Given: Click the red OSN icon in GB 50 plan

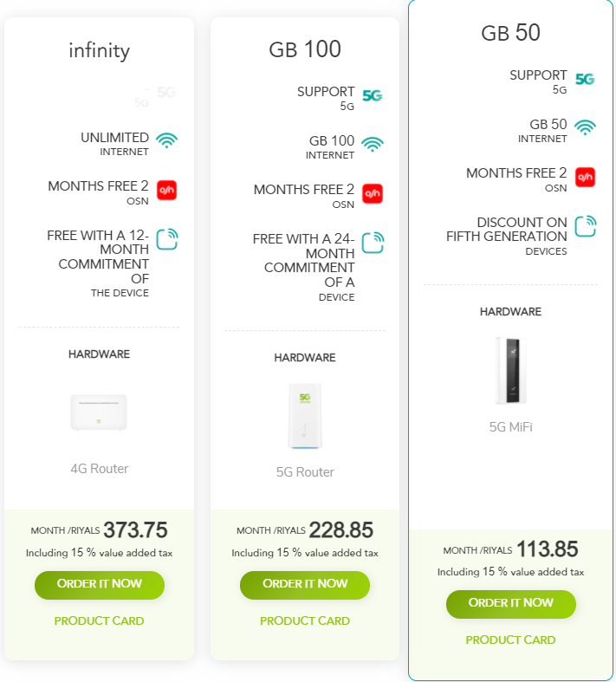Looking at the screenshot, I should coord(585,177).
